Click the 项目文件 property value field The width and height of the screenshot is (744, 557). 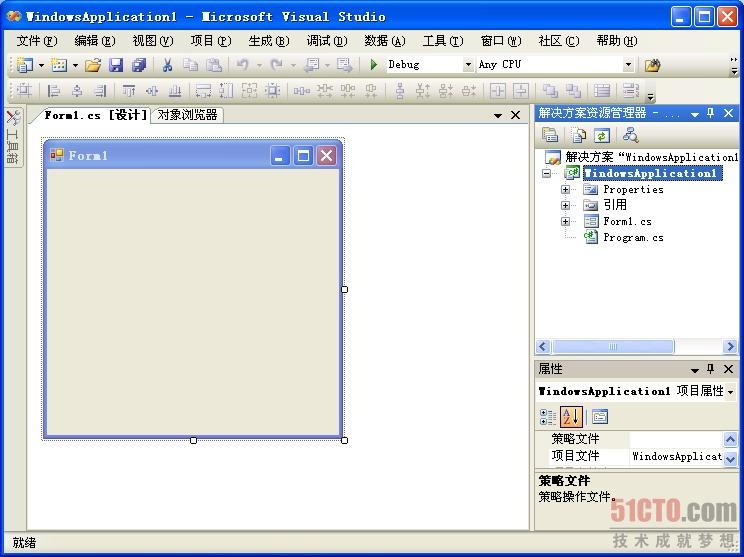pyautogui.click(x=676, y=456)
